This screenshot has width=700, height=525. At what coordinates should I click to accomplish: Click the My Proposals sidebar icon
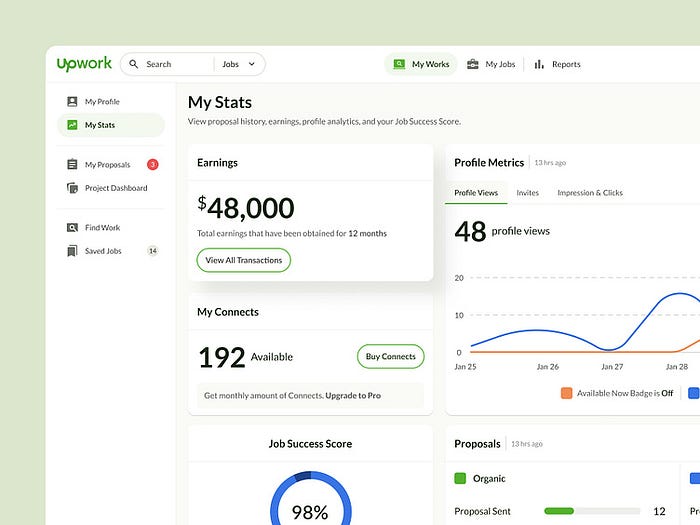[x=72, y=164]
